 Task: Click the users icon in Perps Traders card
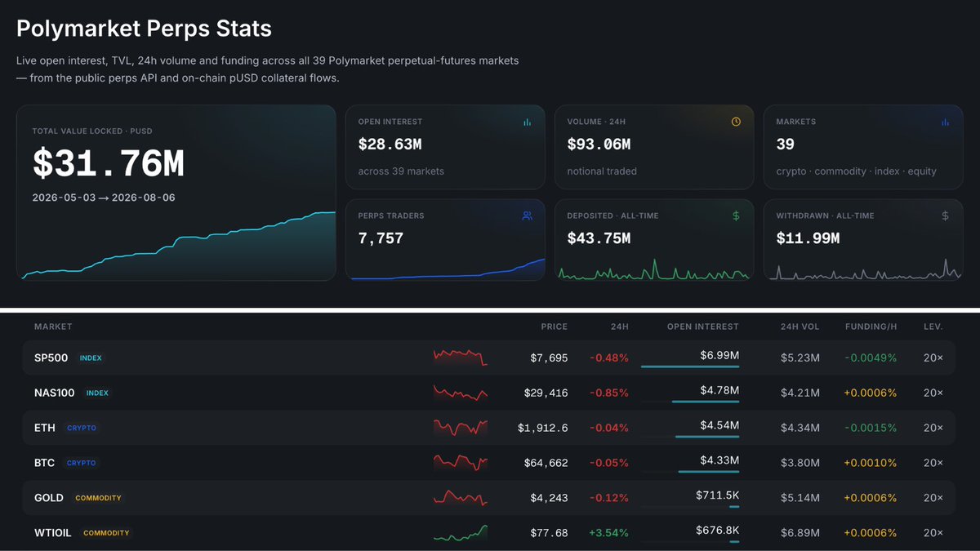pyautogui.click(x=528, y=216)
